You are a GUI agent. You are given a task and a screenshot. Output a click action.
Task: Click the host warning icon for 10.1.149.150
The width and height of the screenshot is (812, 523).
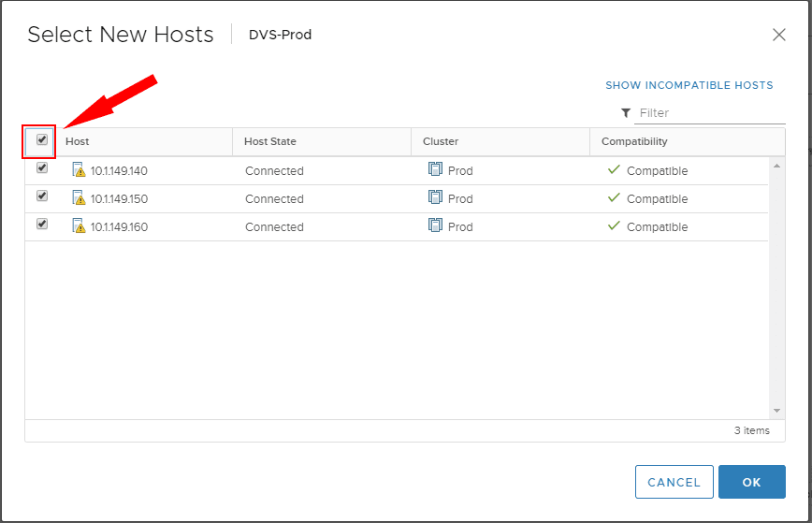[79, 197]
